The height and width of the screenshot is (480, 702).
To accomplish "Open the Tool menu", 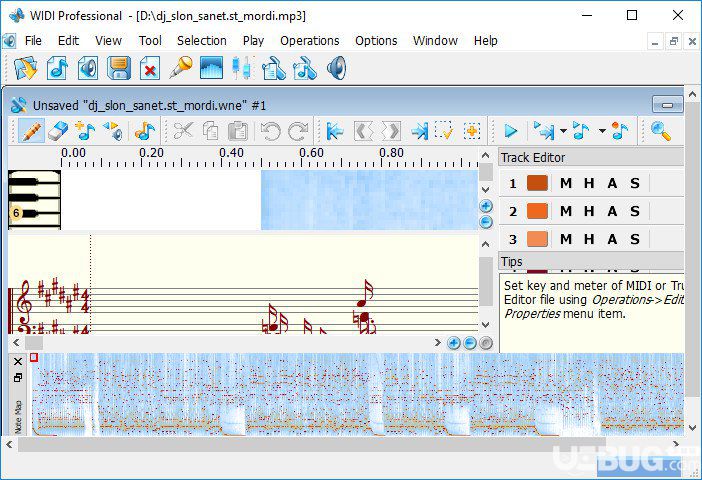I will coord(150,41).
